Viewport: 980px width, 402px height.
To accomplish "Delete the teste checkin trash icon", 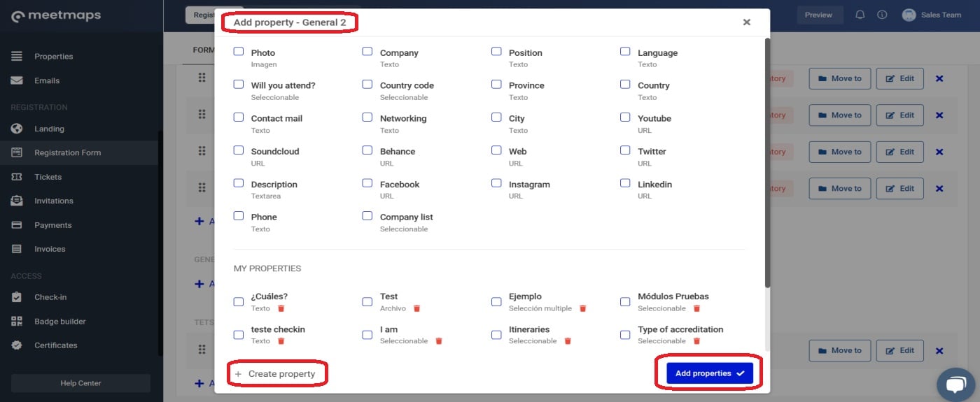I will [281, 341].
